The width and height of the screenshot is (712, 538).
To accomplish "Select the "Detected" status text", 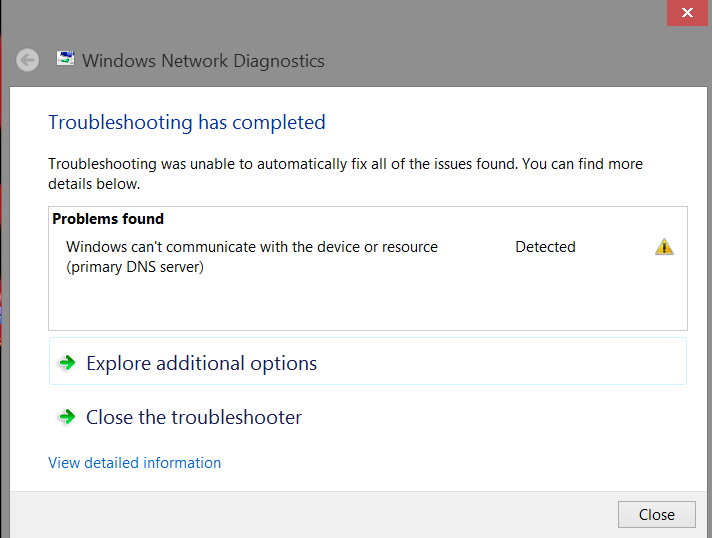I will pos(545,247).
